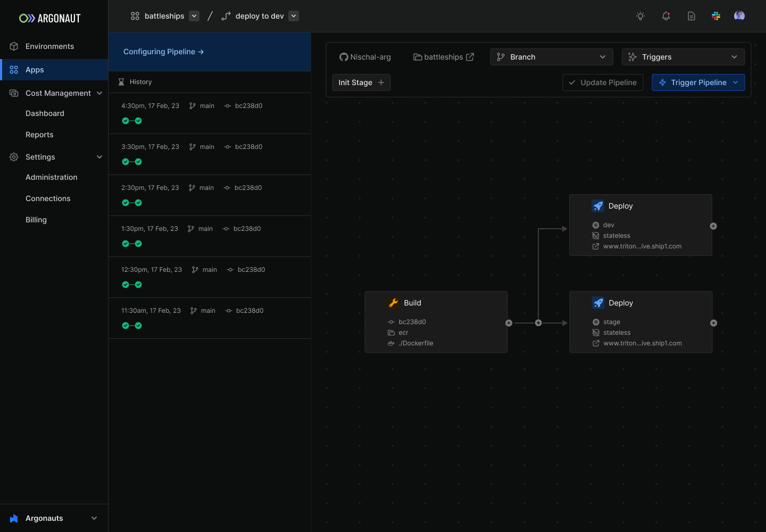Open documentation via the document icon

coord(691,15)
